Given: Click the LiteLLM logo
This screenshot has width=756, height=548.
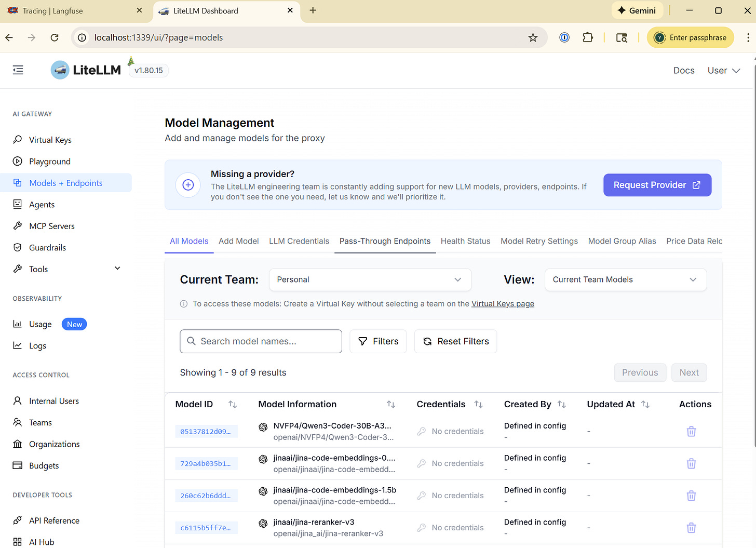Looking at the screenshot, I should [86, 70].
